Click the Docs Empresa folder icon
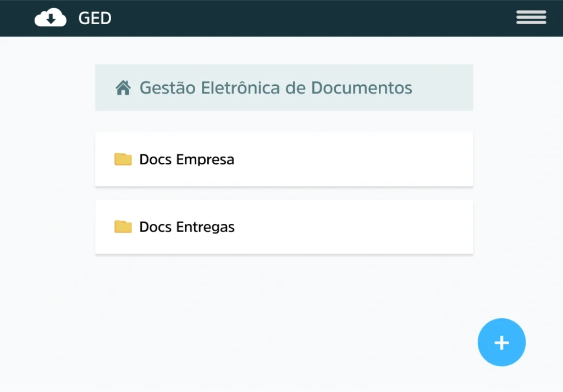 click(123, 159)
